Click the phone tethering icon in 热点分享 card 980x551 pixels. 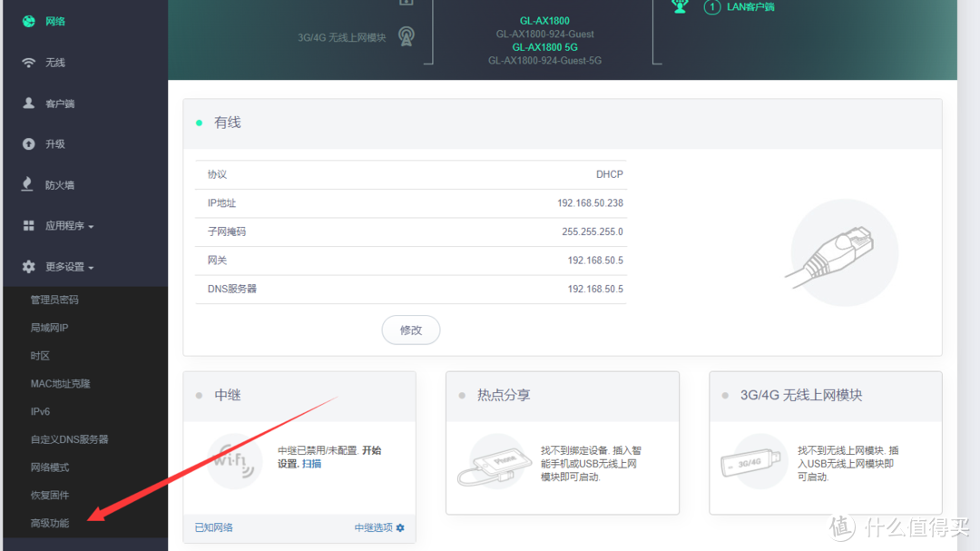[495, 461]
